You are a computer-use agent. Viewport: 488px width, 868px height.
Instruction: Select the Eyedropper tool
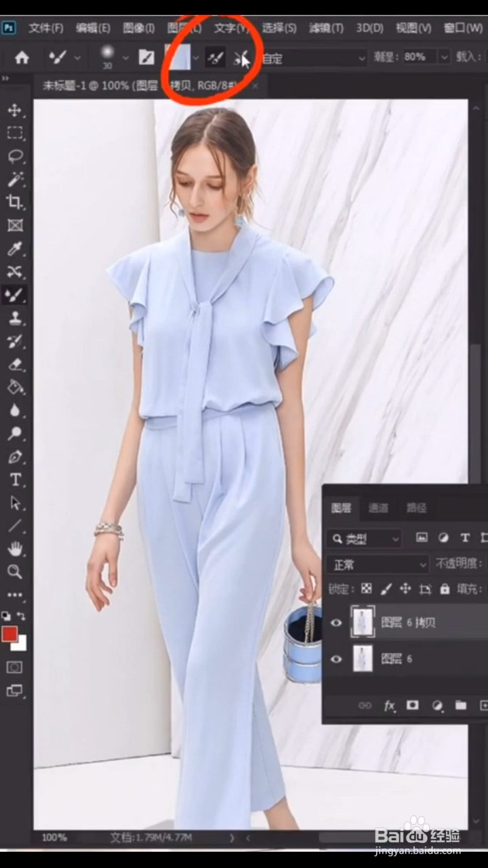coord(14,249)
